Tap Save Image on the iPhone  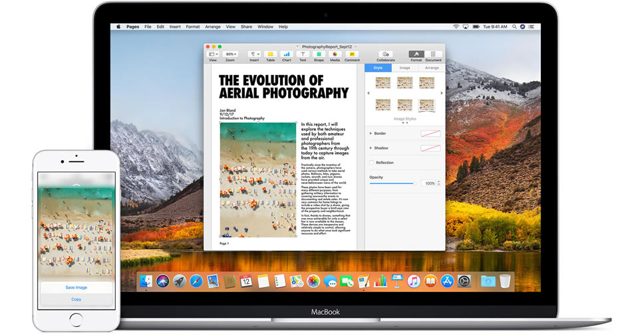(76, 287)
